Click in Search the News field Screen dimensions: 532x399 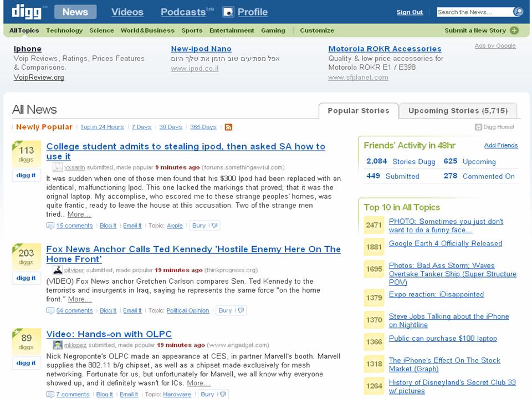click(x=475, y=12)
